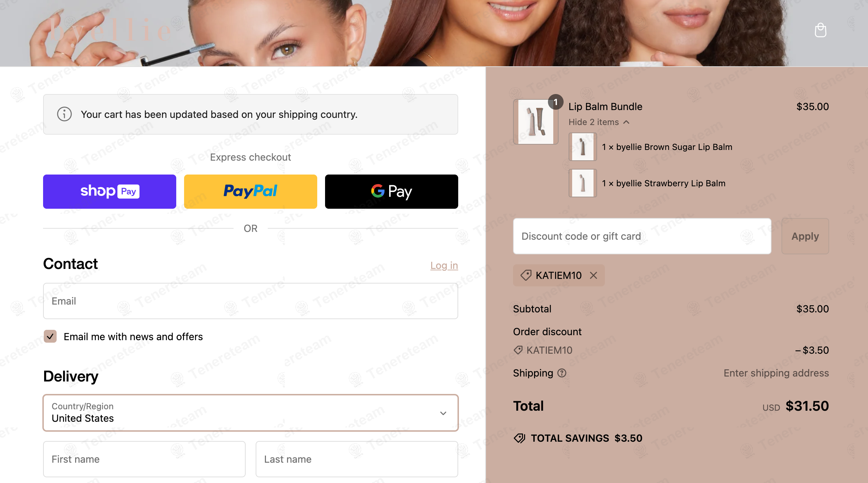Image resolution: width=868 pixels, height=483 pixels.
Task: Choose PayPal express checkout
Action: pos(251,192)
